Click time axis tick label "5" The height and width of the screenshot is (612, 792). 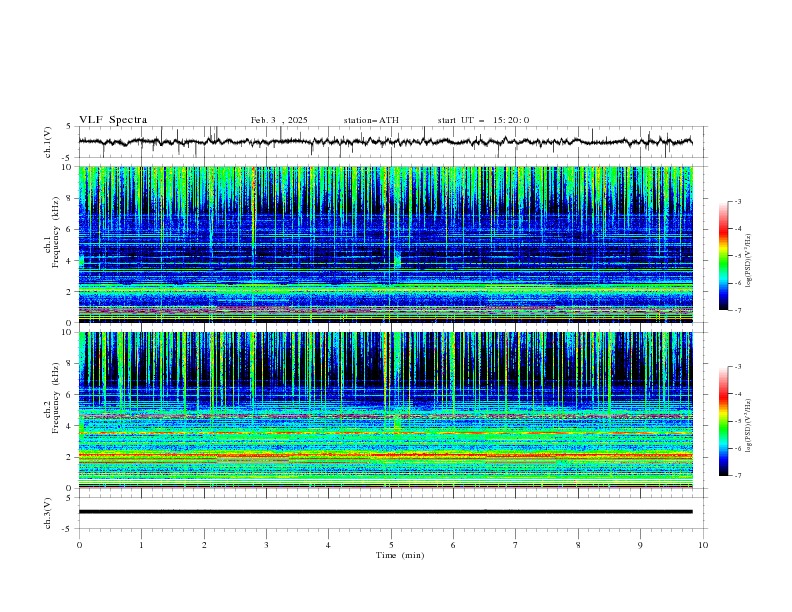[x=391, y=545]
